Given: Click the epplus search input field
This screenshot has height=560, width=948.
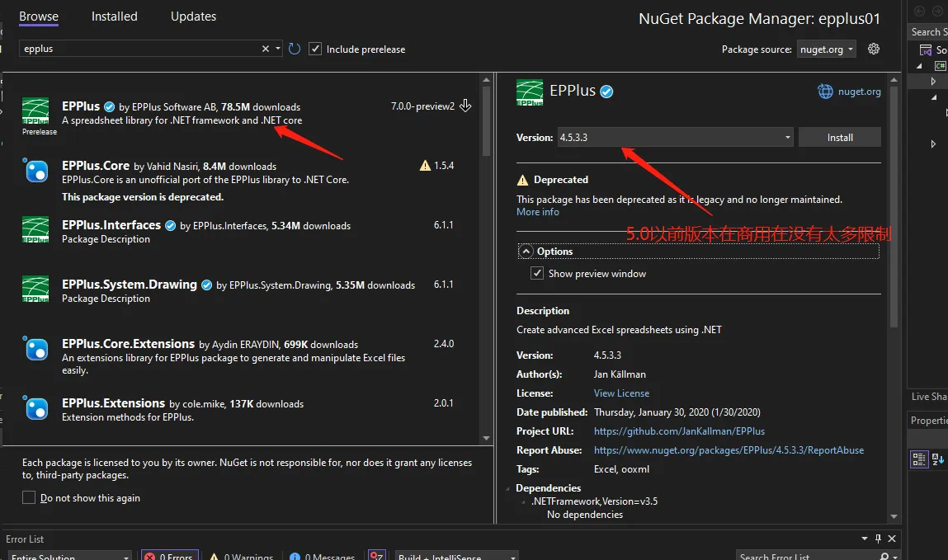Looking at the screenshot, I should point(140,49).
